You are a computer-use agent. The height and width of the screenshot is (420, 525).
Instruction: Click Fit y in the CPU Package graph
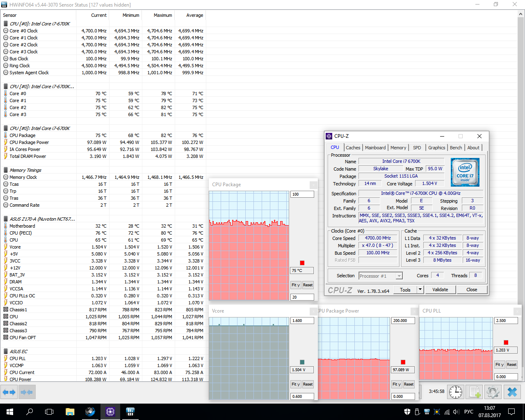pos(296,285)
